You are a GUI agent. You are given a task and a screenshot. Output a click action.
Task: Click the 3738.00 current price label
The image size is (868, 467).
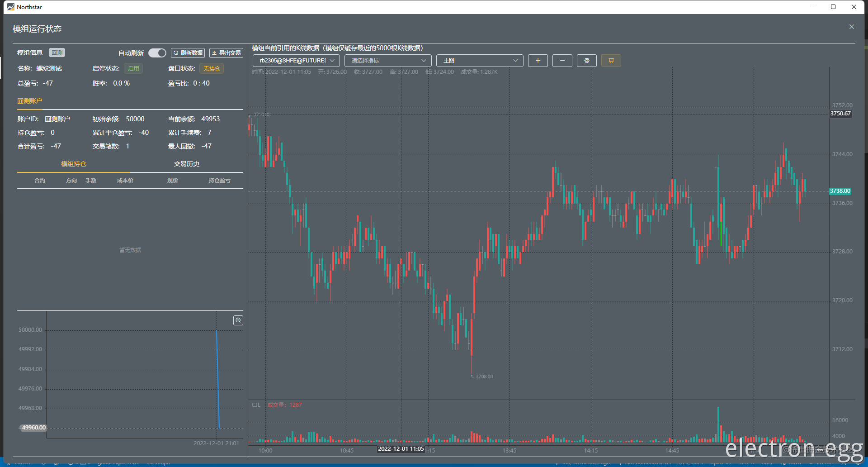(x=840, y=191)
